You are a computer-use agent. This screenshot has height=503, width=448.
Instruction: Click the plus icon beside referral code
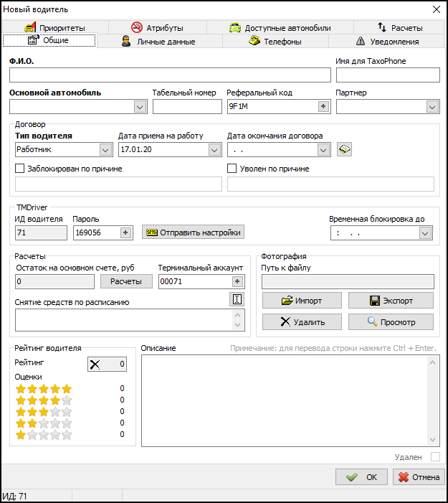pyautogui.click(x=323, y=107)
